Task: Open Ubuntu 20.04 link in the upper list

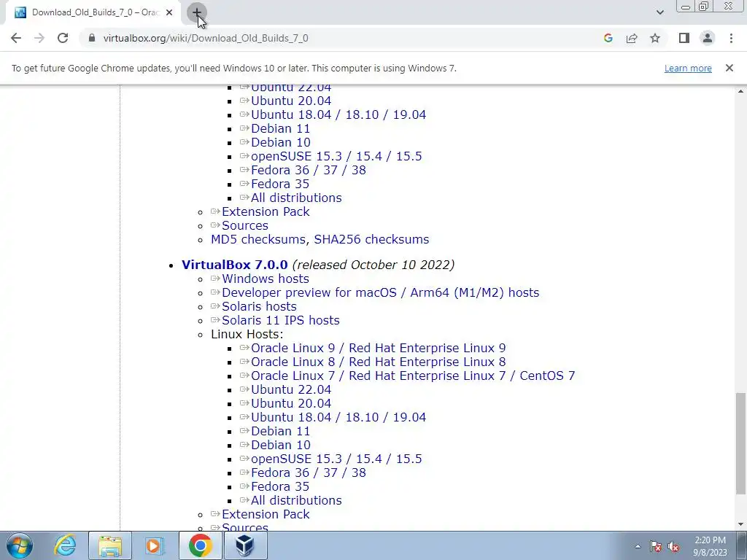Action: tap(290, 101)
